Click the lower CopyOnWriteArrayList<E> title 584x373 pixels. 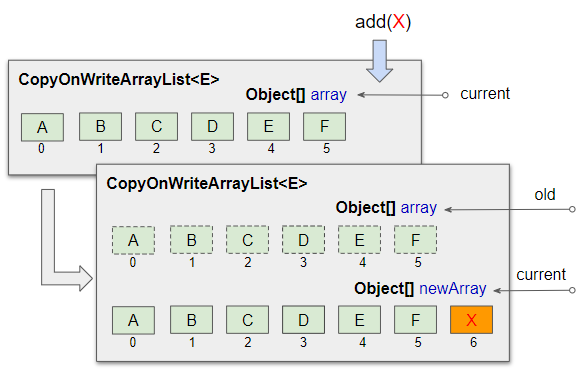click(207, 183)
